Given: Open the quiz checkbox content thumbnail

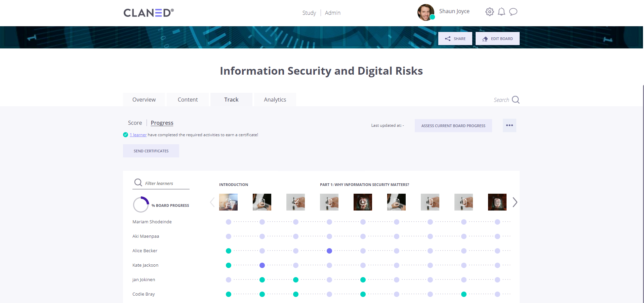Looking at the screenshot, I should click(295, 202).
